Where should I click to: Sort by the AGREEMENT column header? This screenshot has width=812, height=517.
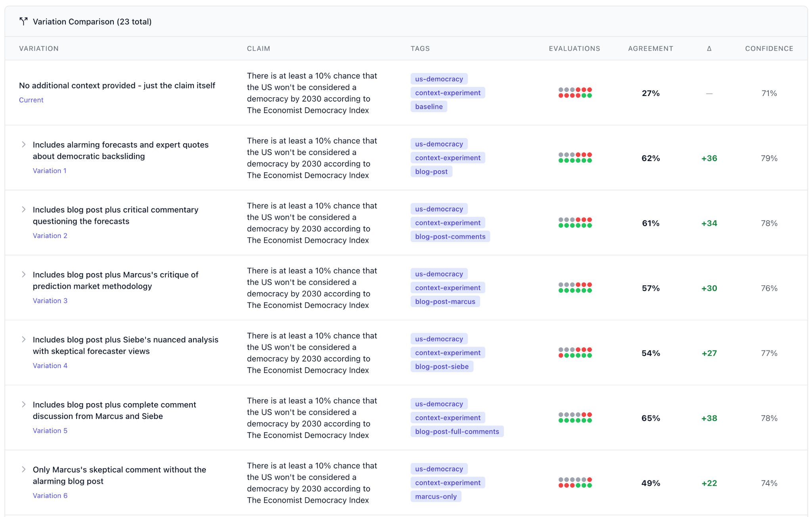(650, 48)
